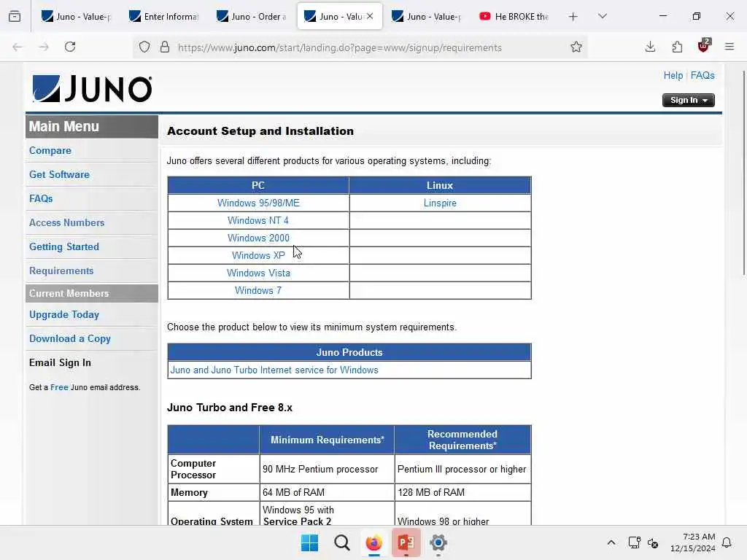This screenshot has width=747, height=560.
Task: Switch to Juno Order tab
Action: click(252, 17)
